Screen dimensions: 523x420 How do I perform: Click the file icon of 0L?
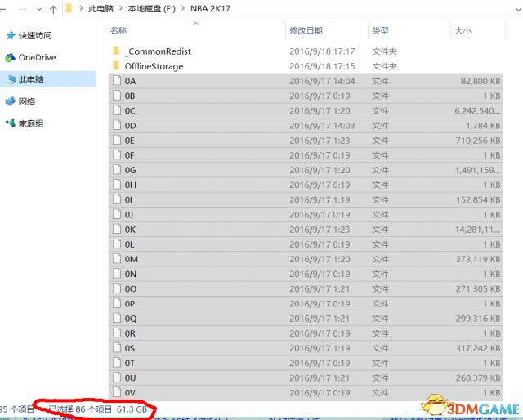tap(117, 244)
